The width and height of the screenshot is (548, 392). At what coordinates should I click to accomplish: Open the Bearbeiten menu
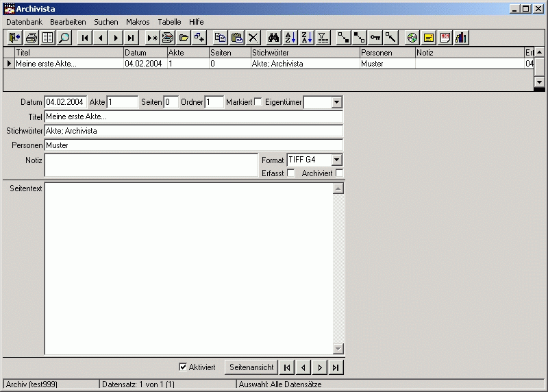[68, 22]
